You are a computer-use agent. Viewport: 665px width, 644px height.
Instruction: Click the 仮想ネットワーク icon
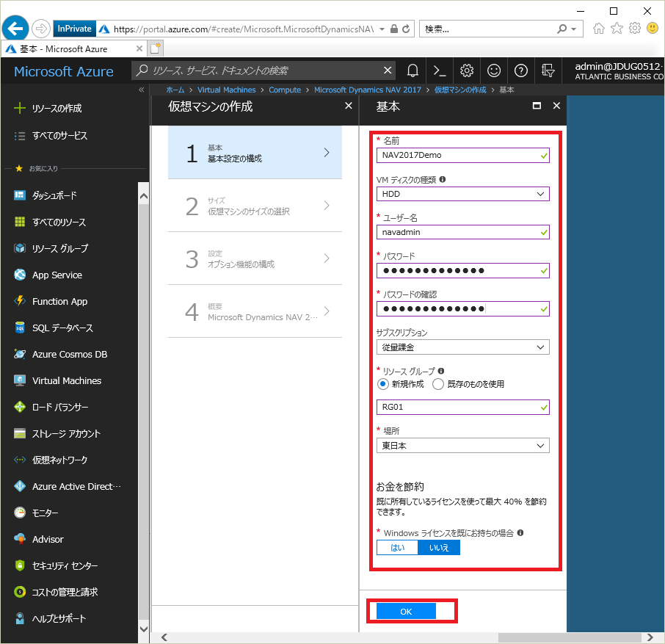(20, 460)
